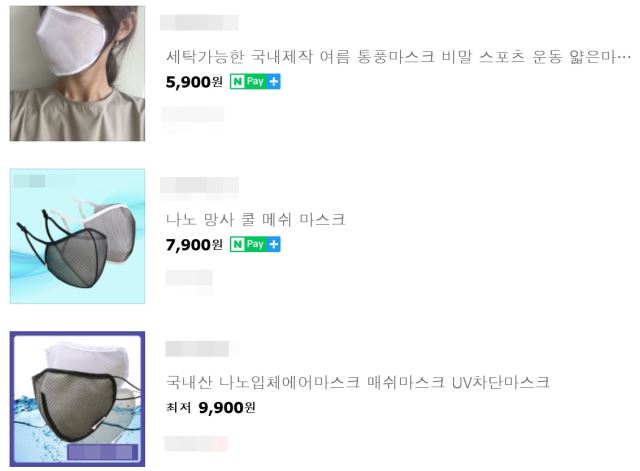Click the blurred seller name above 통풍마스크 title
The height and width of the screenshot is (471, 640).
point(199,22)
